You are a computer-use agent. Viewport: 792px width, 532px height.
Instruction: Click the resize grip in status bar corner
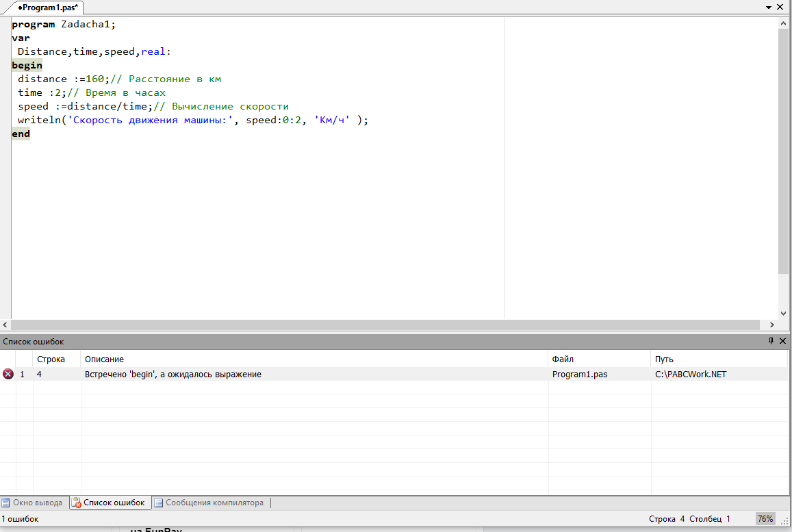point(785,521)
